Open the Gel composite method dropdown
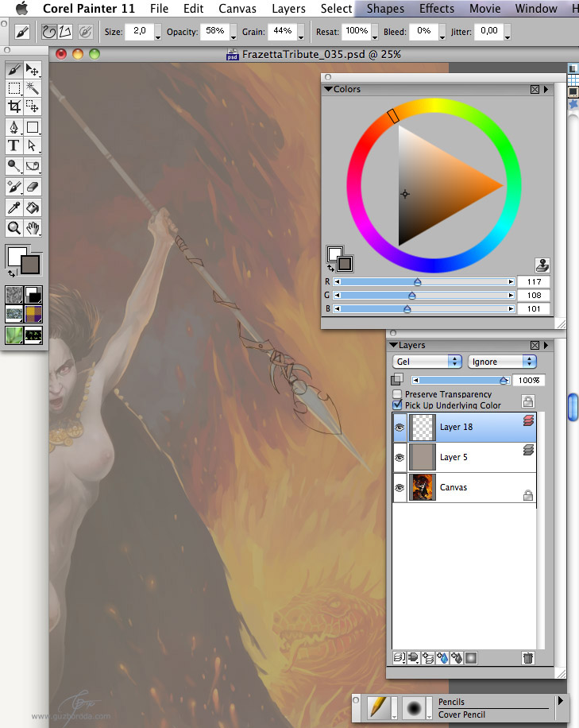Viewport: 579px width, 728px height. coord(427,362)
